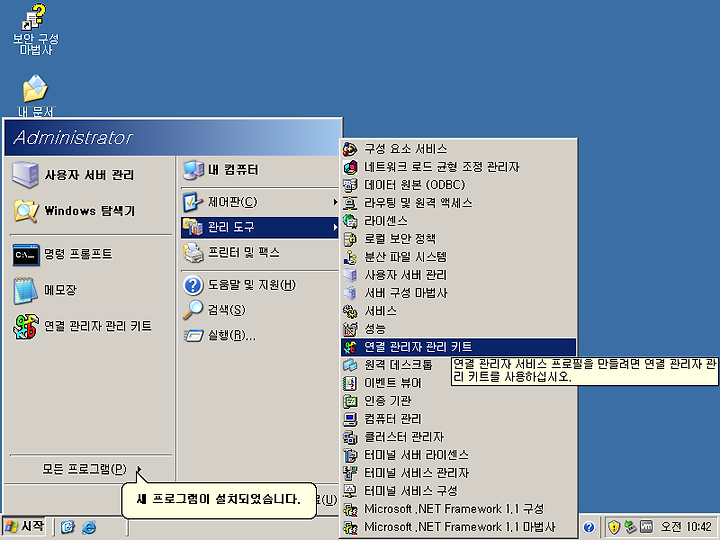720x540 pixels.
Task: Open 구성 요소 서비스 icon in submenu
Action: point(350,149)
